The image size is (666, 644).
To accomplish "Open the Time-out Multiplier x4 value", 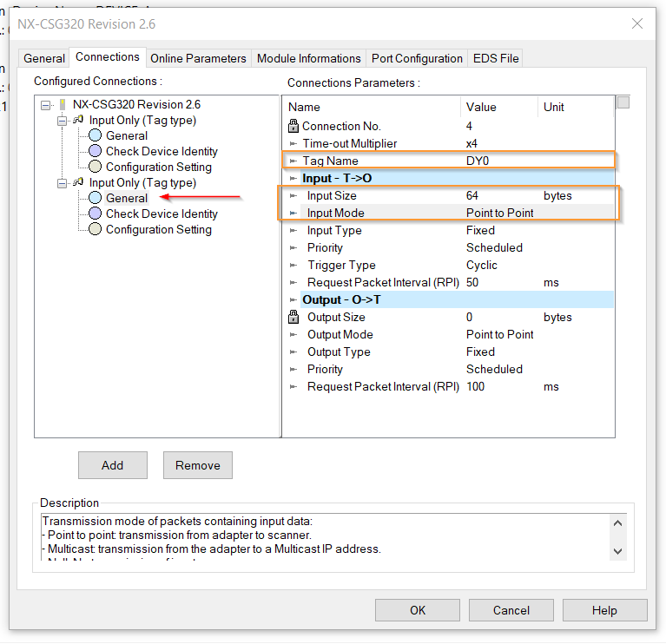I will coord(471,143).
